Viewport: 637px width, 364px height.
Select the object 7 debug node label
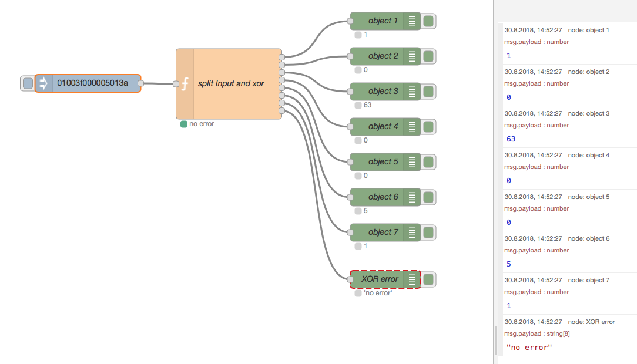pos(383,232)
